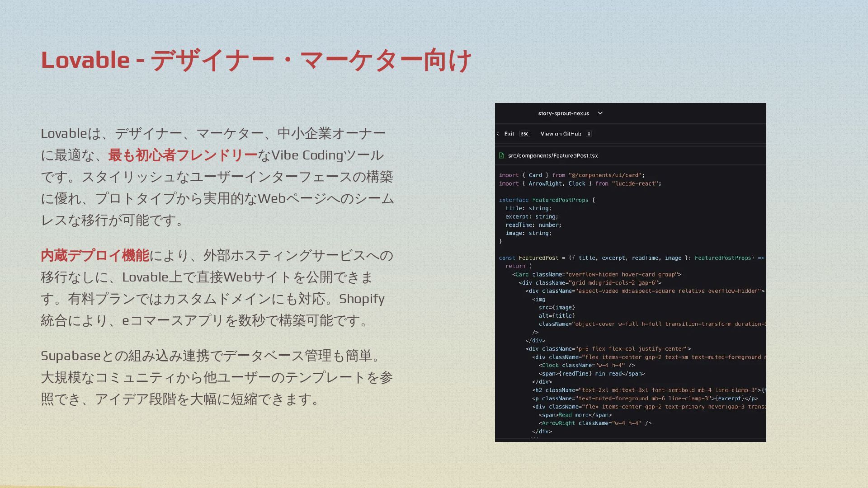Click the ESC key badge

tap(524, 134)
